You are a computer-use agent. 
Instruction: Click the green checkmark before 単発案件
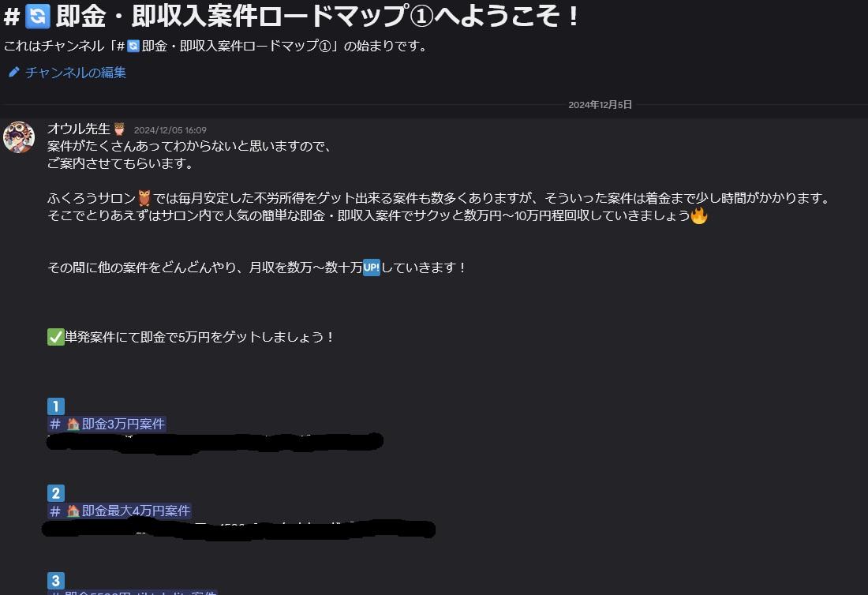[x=56, y=336]
